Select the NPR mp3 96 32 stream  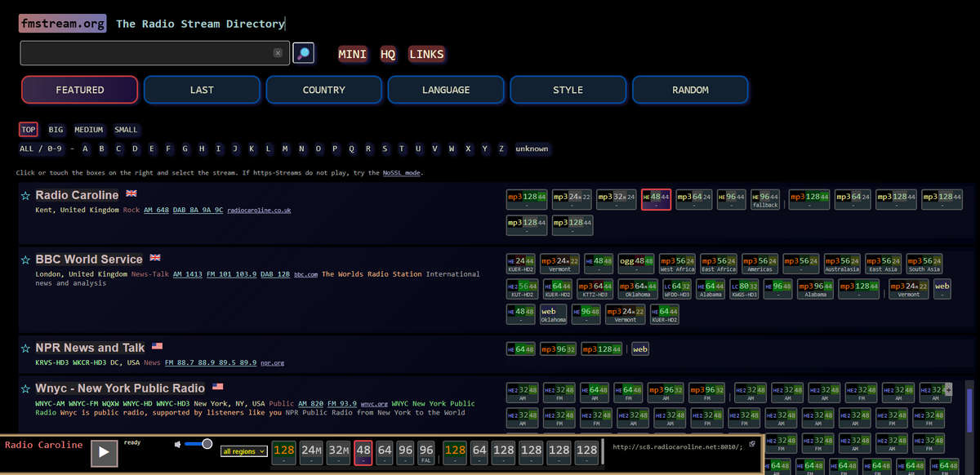[558, 349]
